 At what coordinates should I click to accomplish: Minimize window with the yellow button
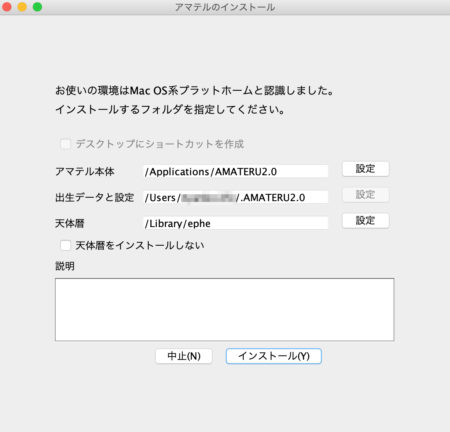(22, 7)
